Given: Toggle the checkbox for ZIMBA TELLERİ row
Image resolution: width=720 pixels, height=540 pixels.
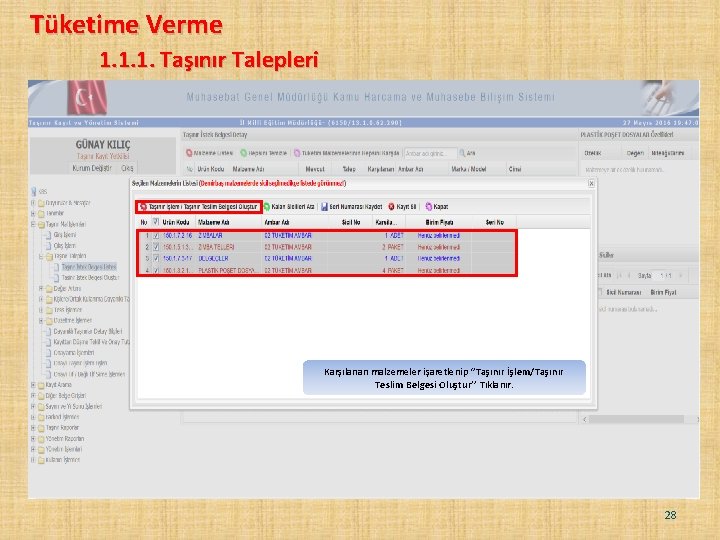Looking at the screenshot, I should [x=156, y=247].
